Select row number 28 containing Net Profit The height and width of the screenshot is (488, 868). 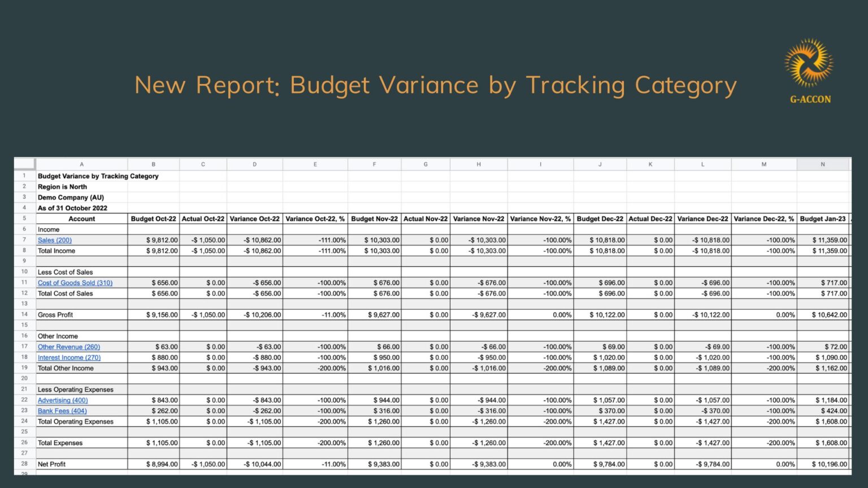coord(24,464)
